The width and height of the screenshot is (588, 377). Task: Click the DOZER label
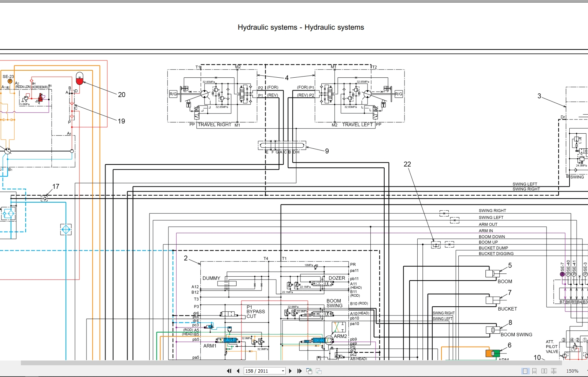coord(337,278)
